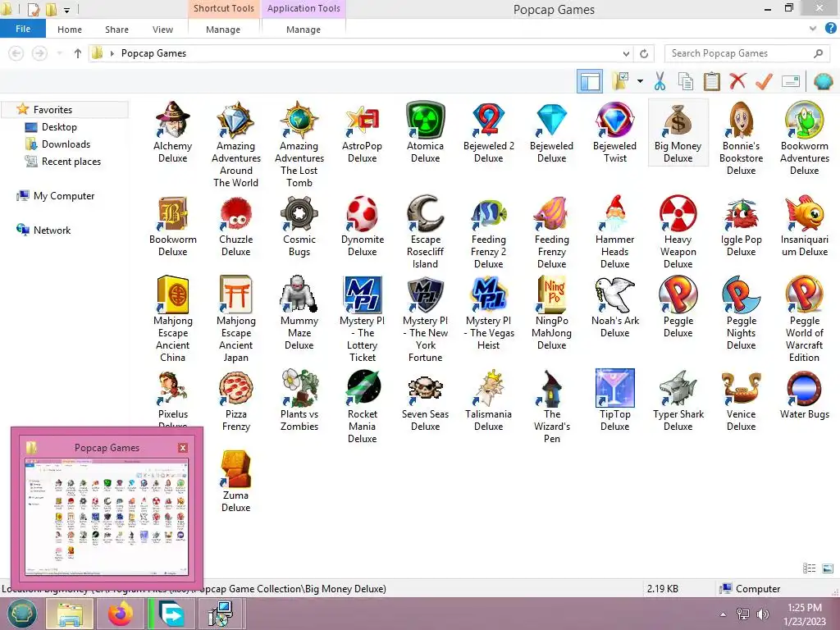Switch to the View ribbon tab
The height and width of the screenshot is (630, 840).
coord(163,30)
